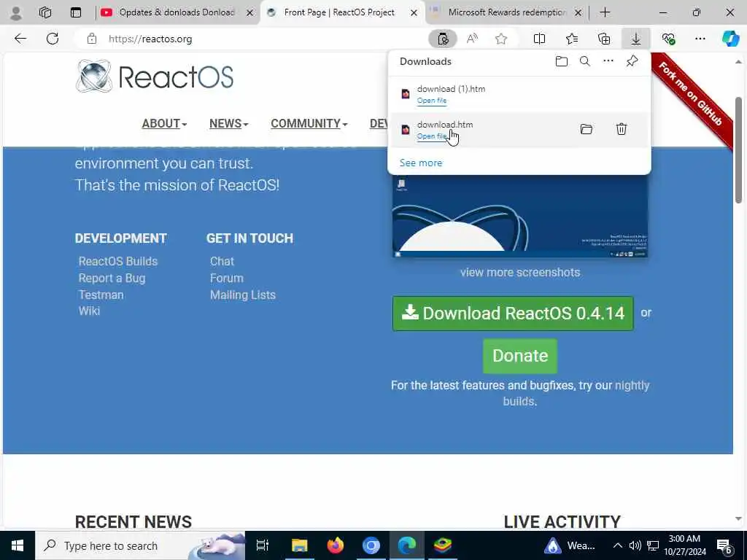Open split screen view icon
Image resolution: width=747 pixels, height=560 pixels.
(x=539, y=39)
